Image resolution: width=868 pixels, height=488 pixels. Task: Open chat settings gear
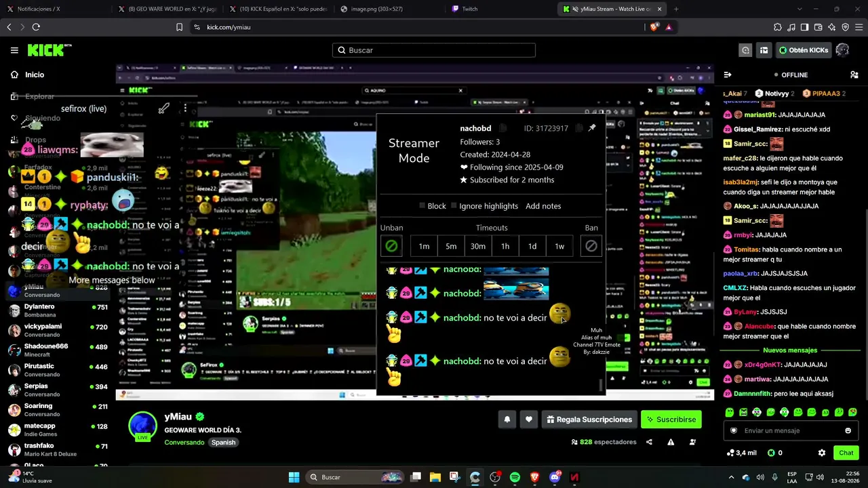(x=822, y=453)
